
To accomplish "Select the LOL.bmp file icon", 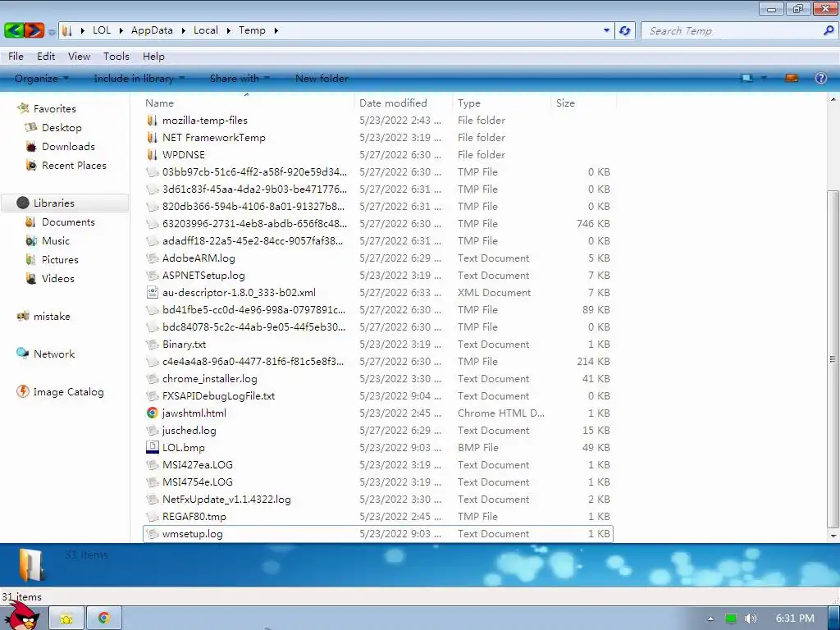I will pos(152,447).
